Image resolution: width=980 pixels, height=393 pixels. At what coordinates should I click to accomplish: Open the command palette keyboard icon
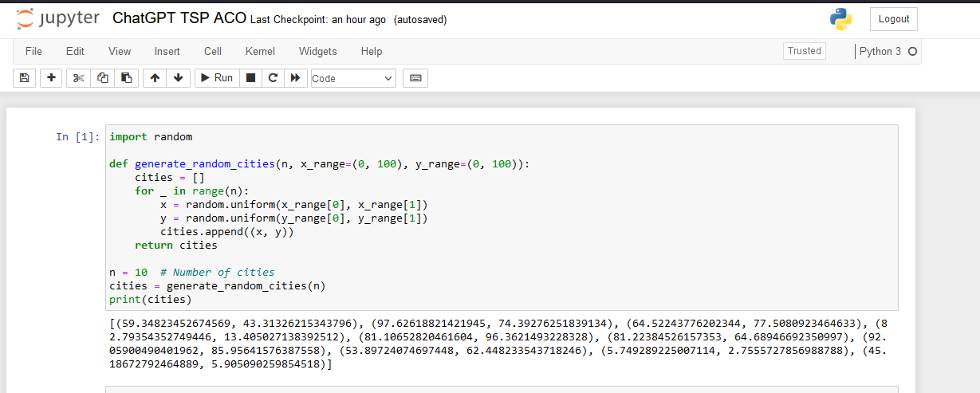[415, 78]
